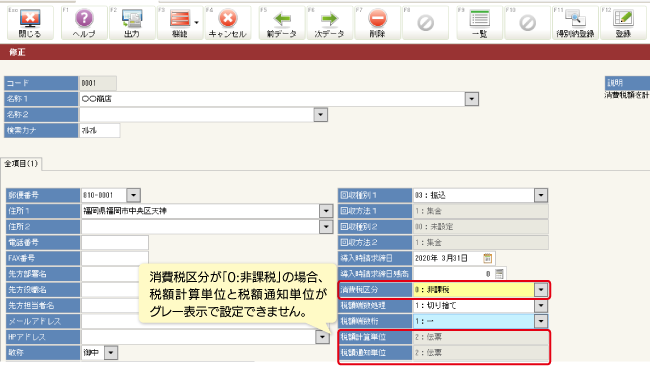Click the 登録 register icon
Image resolution: width=650 pixels, height=366 pixels.
point(623,23)
